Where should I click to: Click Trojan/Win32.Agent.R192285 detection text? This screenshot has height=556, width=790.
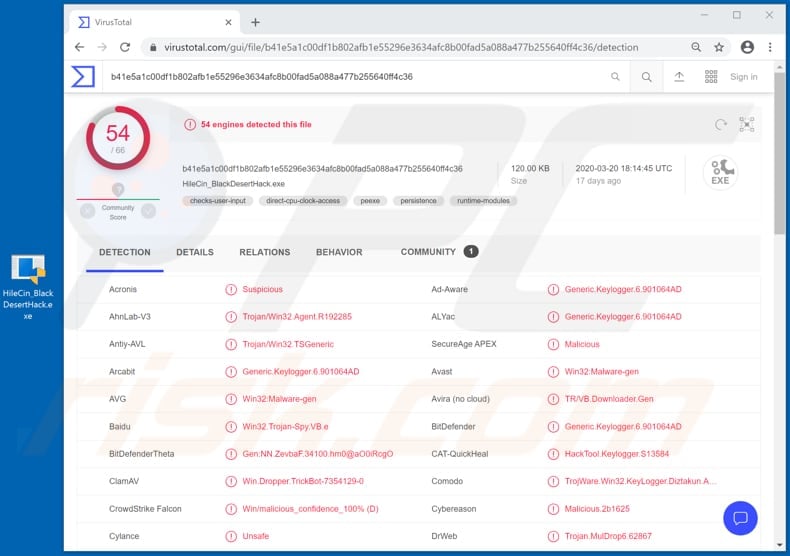pos(297,317)
